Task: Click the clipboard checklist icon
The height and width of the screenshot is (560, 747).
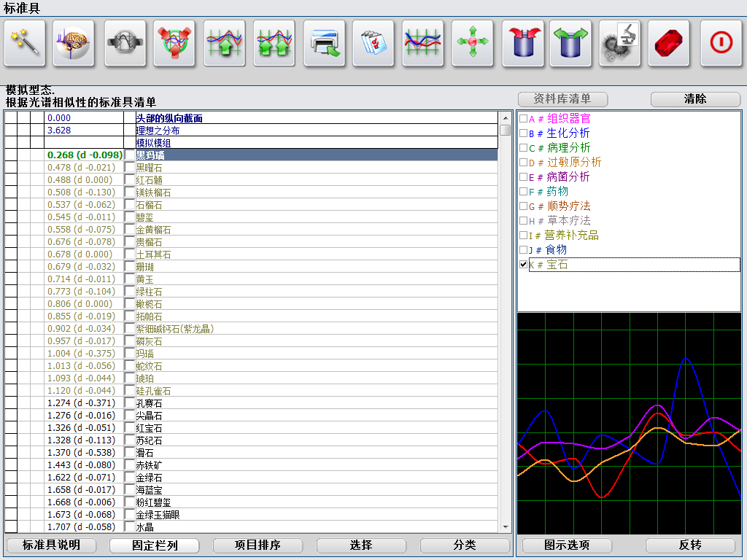Action: [x=373, y=43]
